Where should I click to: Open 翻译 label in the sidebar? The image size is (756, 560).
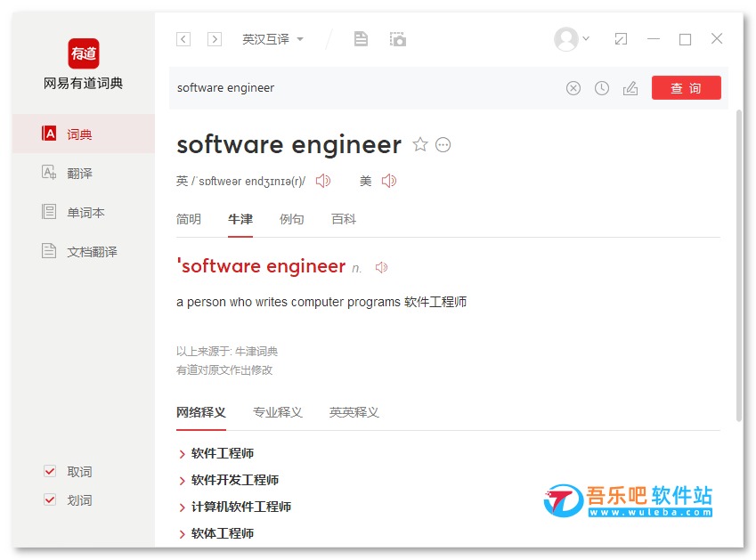point(79,173)
